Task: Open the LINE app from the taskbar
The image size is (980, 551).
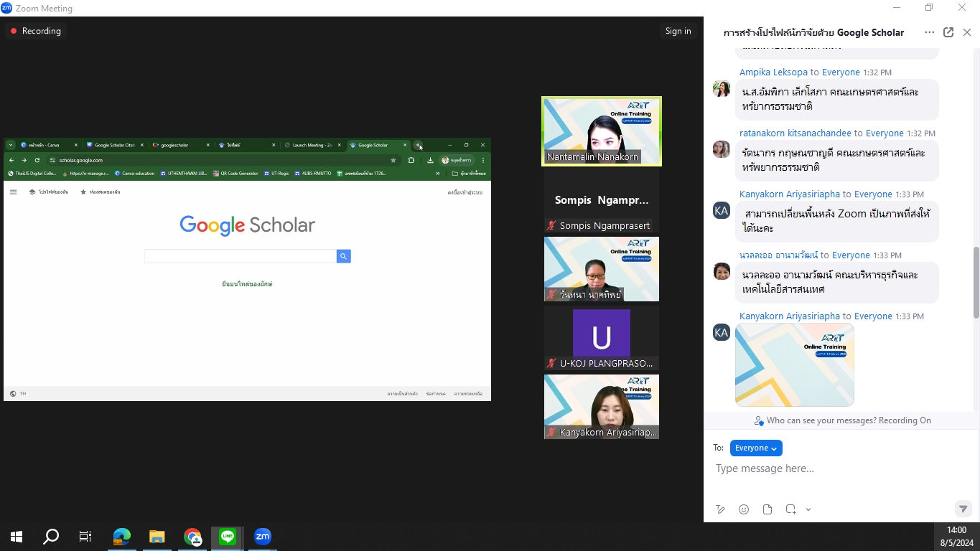Action: 228,537
